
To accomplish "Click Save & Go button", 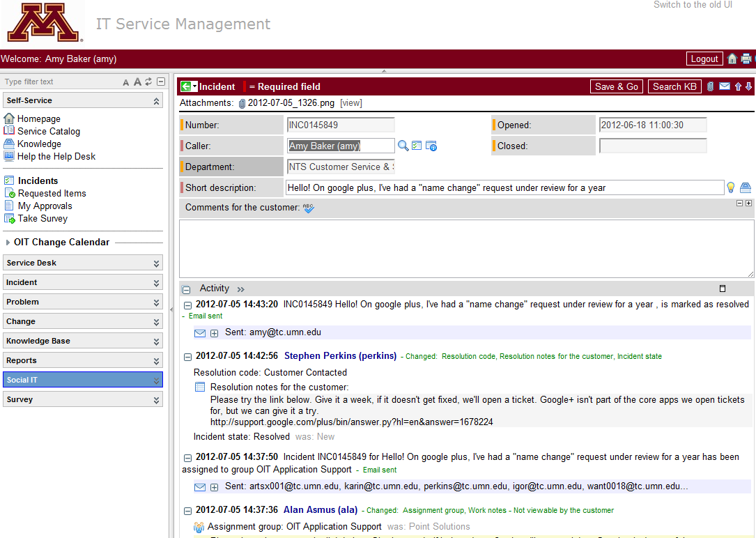I will (616, 87).
